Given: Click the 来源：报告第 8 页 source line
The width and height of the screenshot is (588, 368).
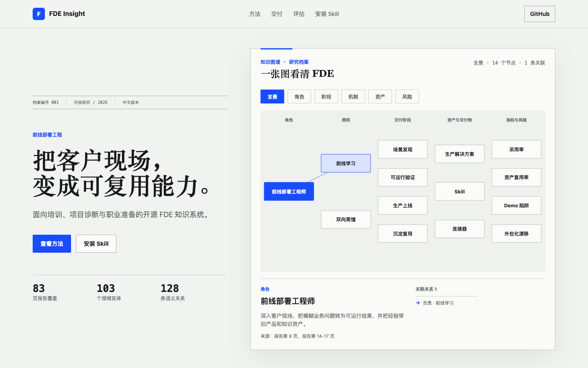Looking at the screenshot, I should point(297,336).
